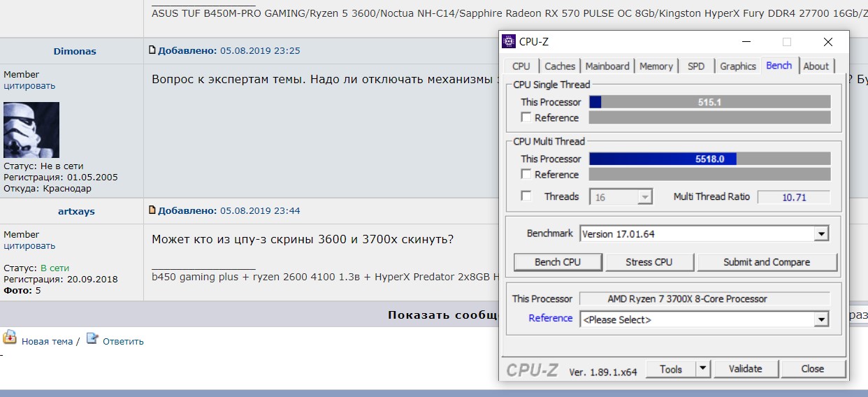Switch to the CPU tab
This screenshot has height=397, width=868.
tap(521, 66)
